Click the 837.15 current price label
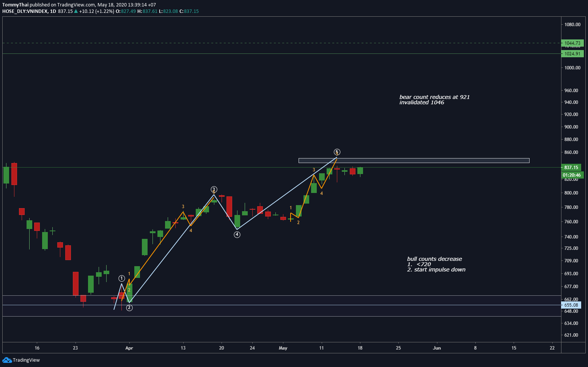 pos(571,167)
